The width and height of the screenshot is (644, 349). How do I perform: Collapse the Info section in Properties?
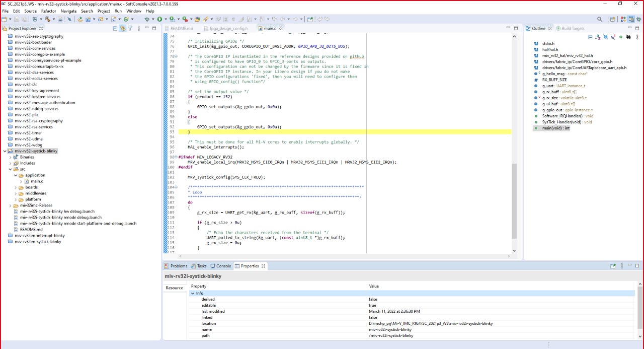[x=193, y=293]
